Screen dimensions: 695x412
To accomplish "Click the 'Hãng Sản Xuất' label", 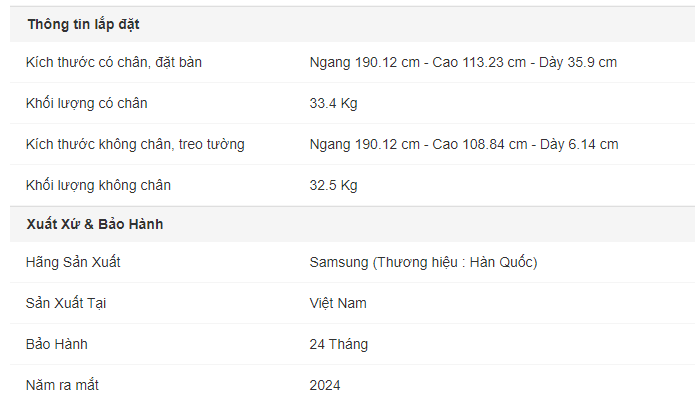I will coord(73,262).
